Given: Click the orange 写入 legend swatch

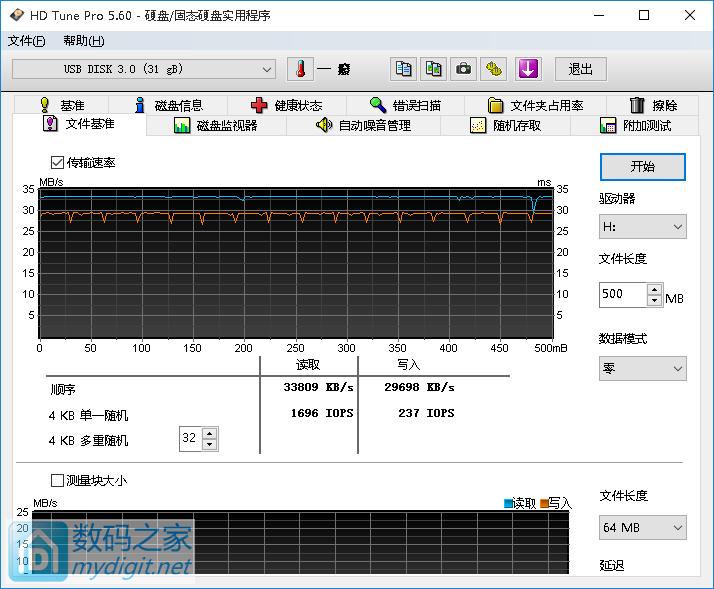Looking at the screenshot, I should point(544,503).
